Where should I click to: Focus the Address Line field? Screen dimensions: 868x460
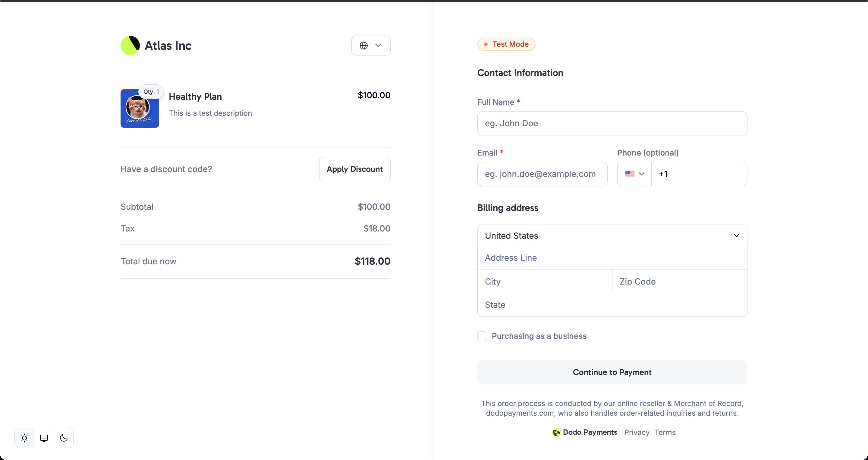pyautogui.click(x=612, y=258)
